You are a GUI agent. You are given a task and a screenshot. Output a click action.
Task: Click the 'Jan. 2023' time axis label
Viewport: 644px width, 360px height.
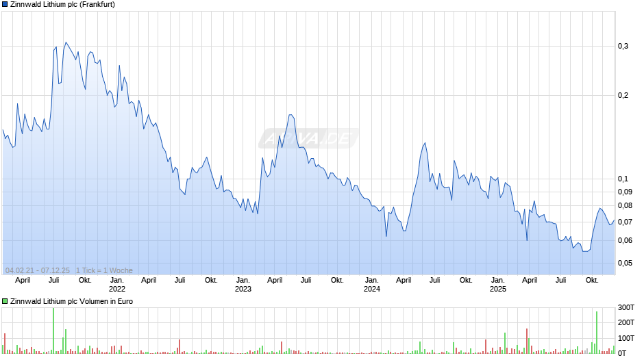click(243, 285)
